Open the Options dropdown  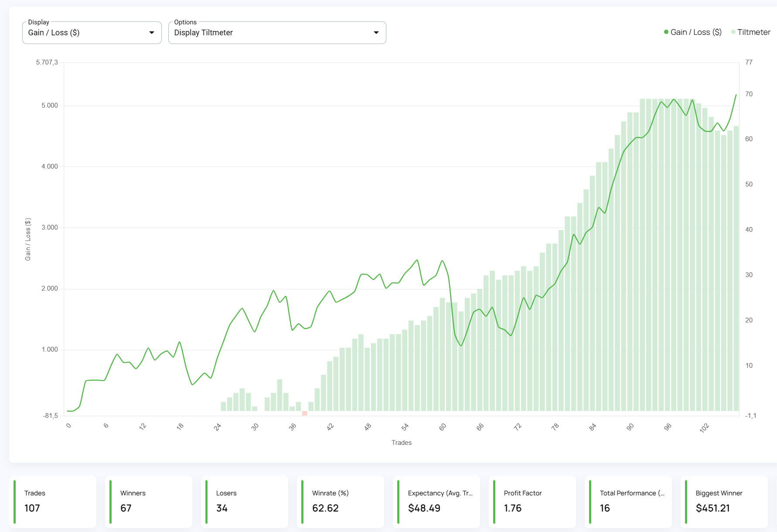(277, 32)
